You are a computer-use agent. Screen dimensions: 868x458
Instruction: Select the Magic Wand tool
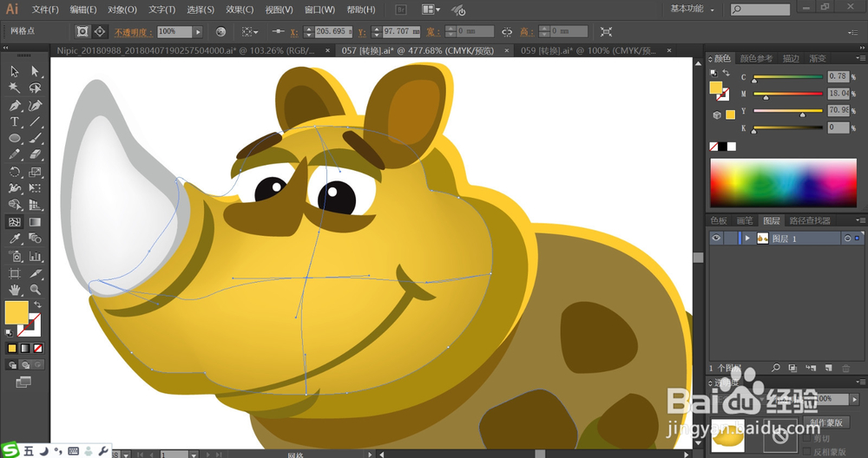click(x=15, y=88)
